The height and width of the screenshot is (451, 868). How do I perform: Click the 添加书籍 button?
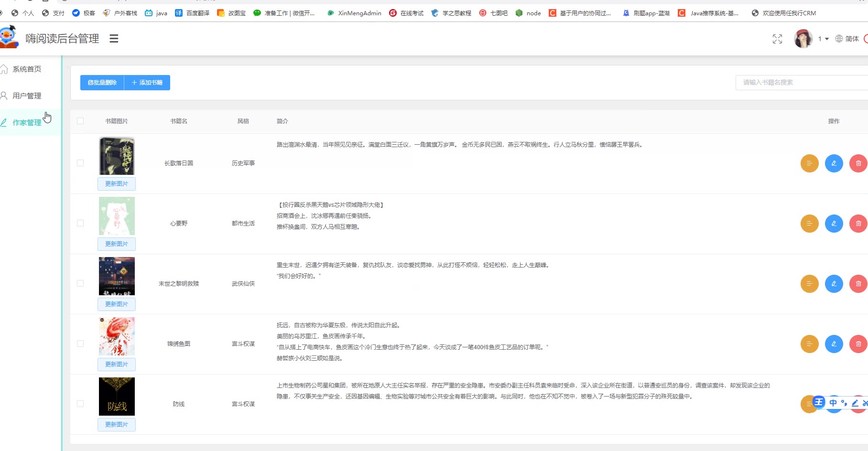tap(147, 83)
